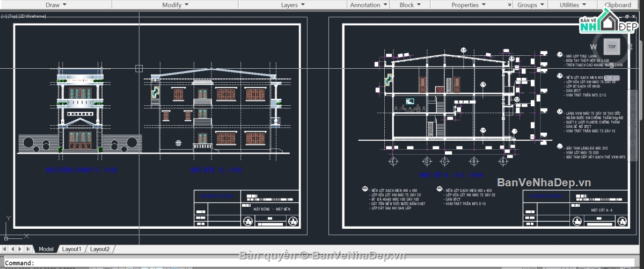Switch to the Layout2 tab
644x269 pixels.
(99, 249)
